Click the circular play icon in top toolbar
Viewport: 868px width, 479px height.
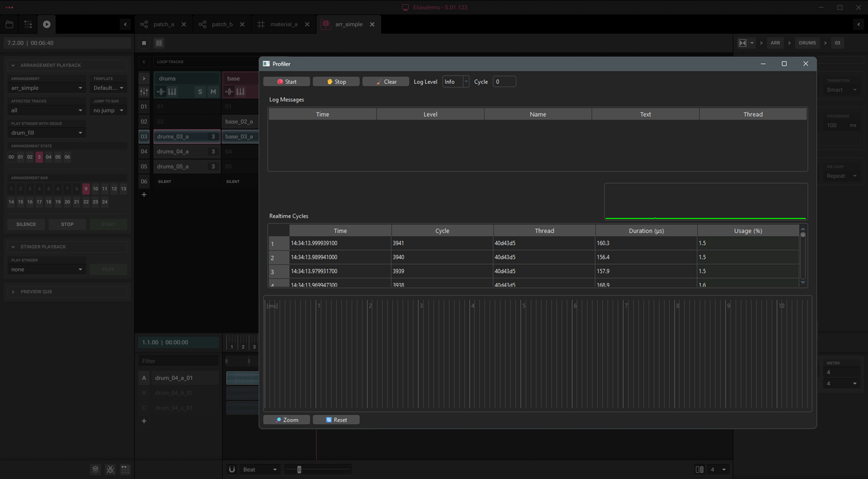(47, 24)
